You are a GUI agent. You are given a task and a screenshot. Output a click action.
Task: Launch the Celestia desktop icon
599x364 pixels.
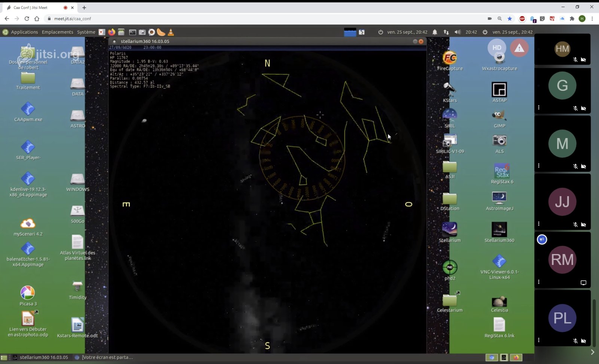coord(499,301)
